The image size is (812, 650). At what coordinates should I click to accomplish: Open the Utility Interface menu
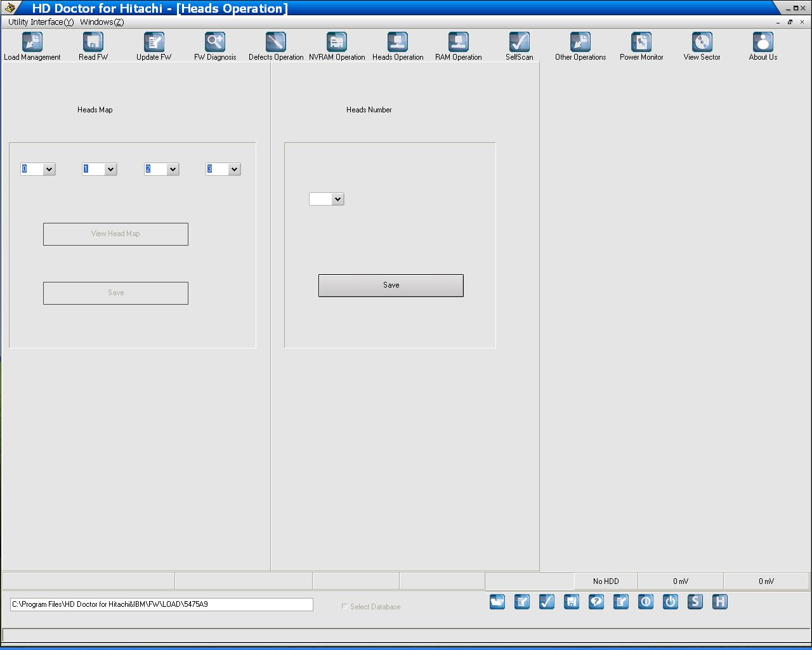[41, 22]
